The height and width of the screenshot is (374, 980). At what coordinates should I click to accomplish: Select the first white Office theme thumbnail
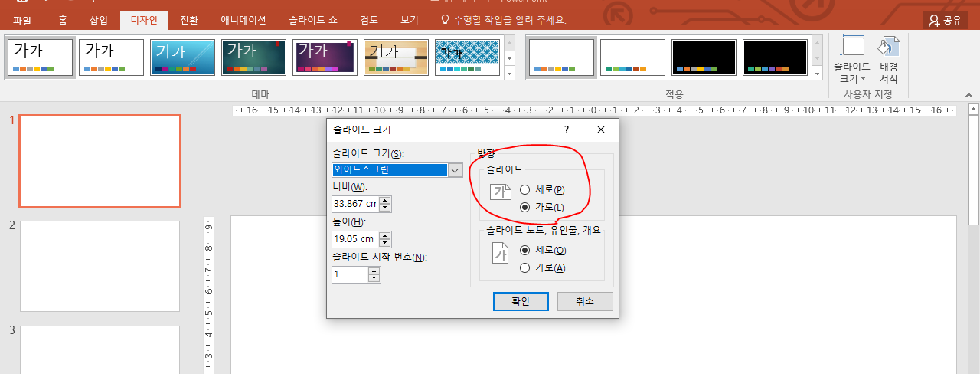point(41,57)
